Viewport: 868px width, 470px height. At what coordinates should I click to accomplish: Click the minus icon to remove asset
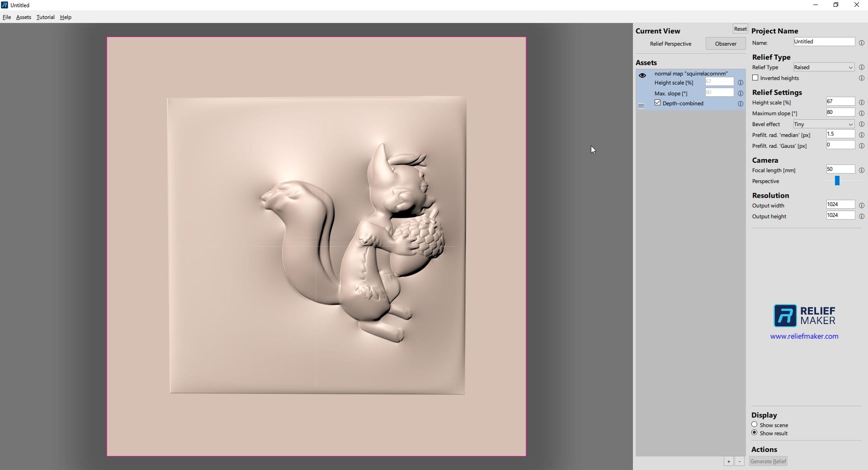(x=740, y=461)
